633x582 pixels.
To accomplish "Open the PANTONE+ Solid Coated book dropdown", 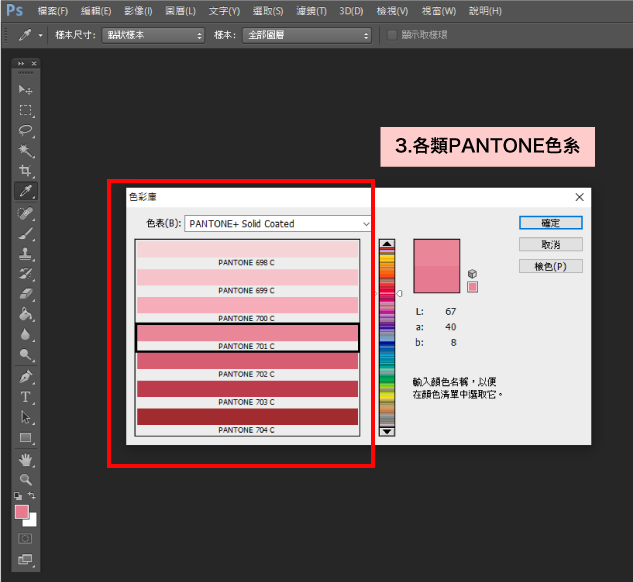I will click(x=277, y=224).
